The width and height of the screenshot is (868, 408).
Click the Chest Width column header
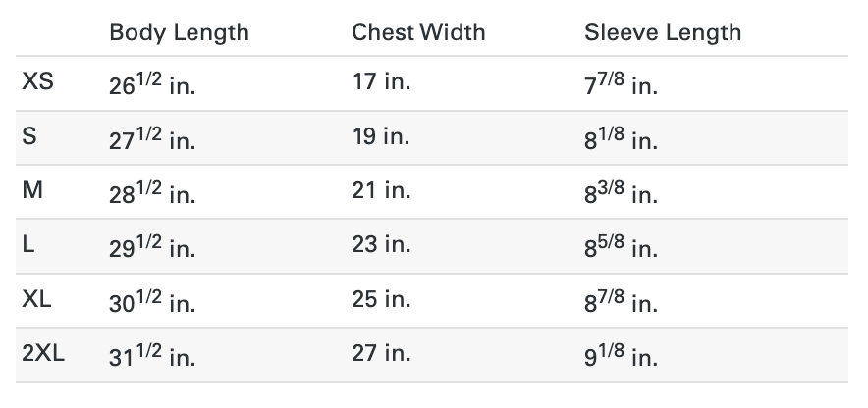pyautogui.click(x=420, y=32)
